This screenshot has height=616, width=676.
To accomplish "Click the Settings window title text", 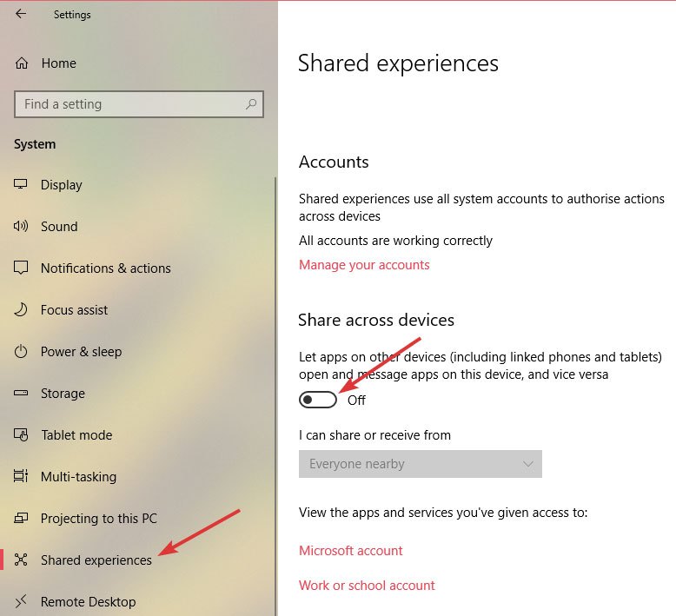I will tap(72, 15).
